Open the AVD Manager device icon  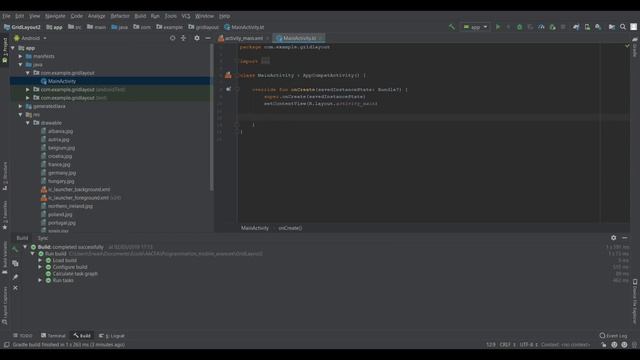click(x=587, y=27)
